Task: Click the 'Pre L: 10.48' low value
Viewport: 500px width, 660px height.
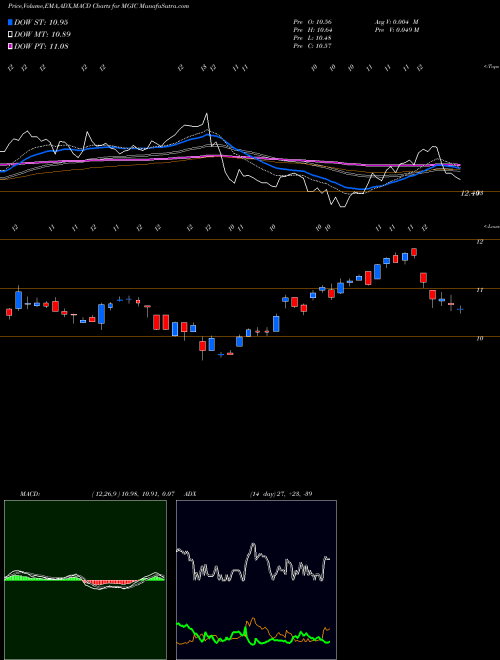Action: pyautogui.click(x=313, y=38)
